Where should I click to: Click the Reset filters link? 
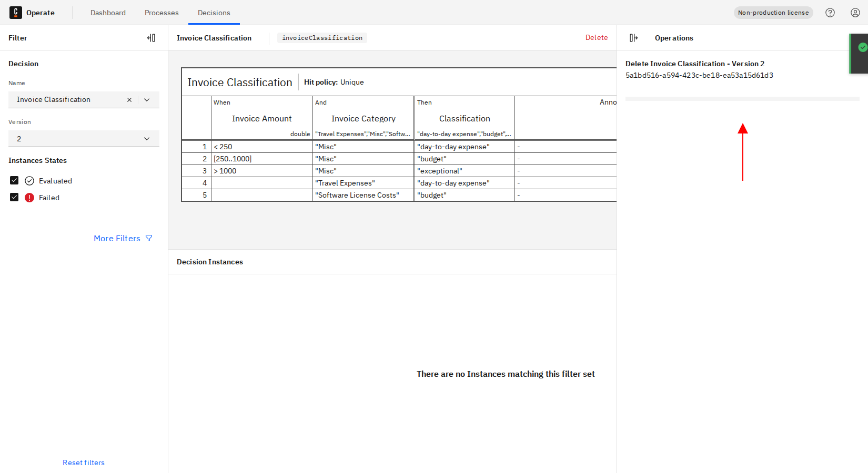83,462
